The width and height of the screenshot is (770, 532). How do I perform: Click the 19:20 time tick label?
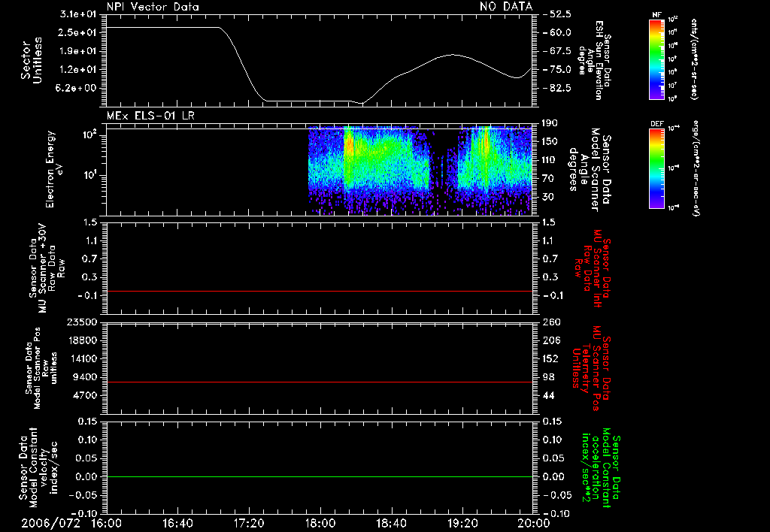pyautogui.click(x=462, y=523)
